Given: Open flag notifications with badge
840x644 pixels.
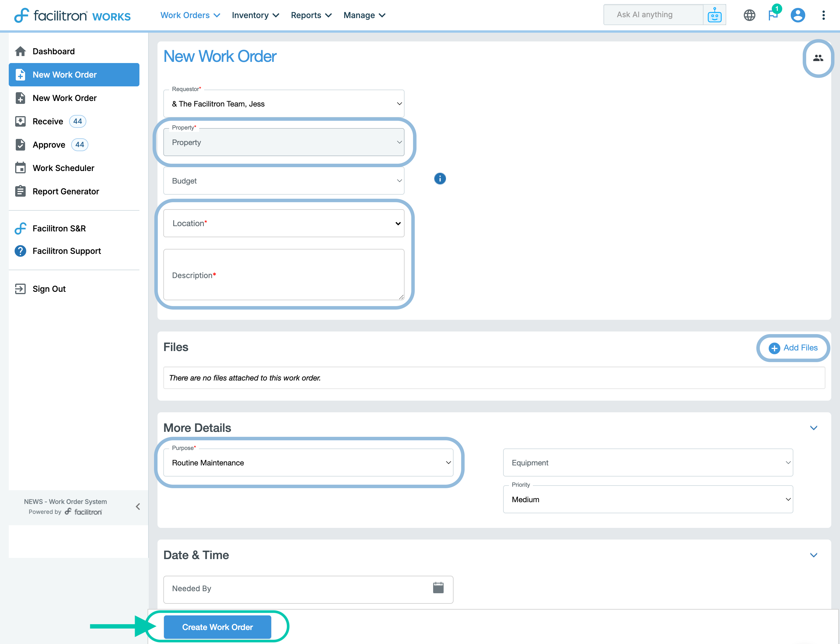Looking at the screenshot, I should (773, 15).
